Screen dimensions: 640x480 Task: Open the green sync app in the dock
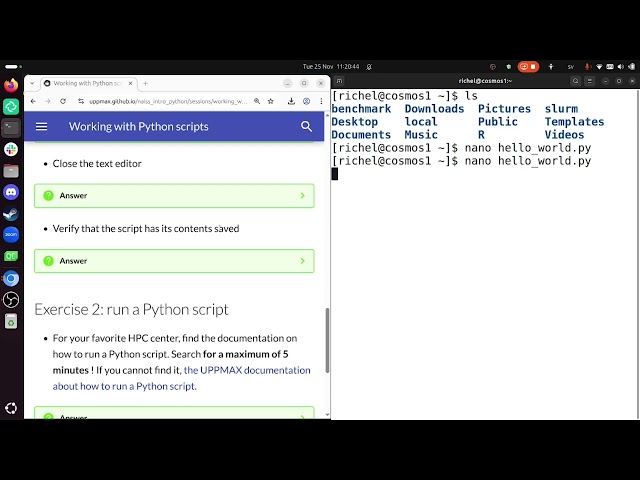pyautogui.click(x=11, y=107)
